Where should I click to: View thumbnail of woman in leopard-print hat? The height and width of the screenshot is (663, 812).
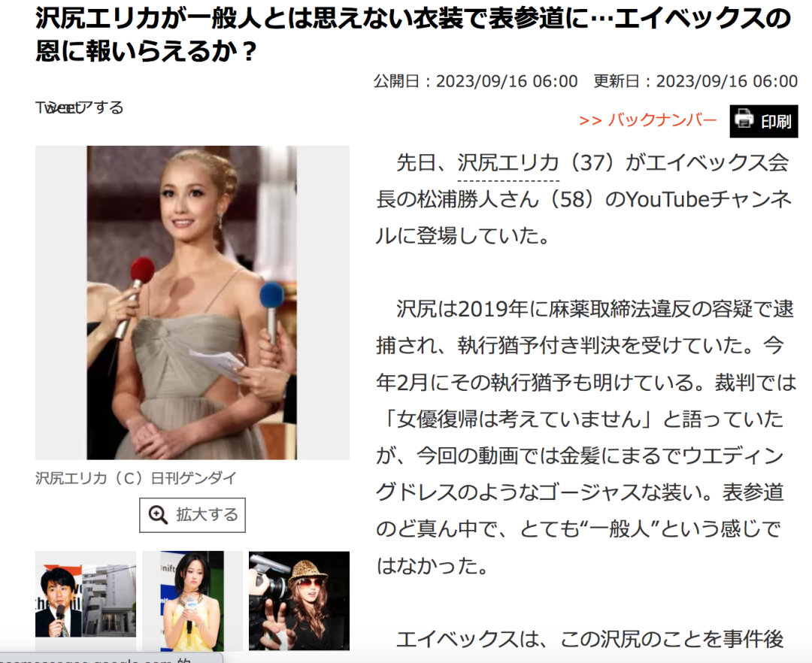point(298,601)
